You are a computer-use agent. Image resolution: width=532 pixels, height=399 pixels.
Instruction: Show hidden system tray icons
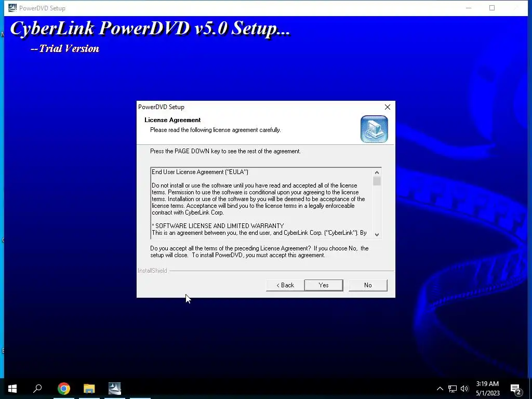tap(440, 389)
